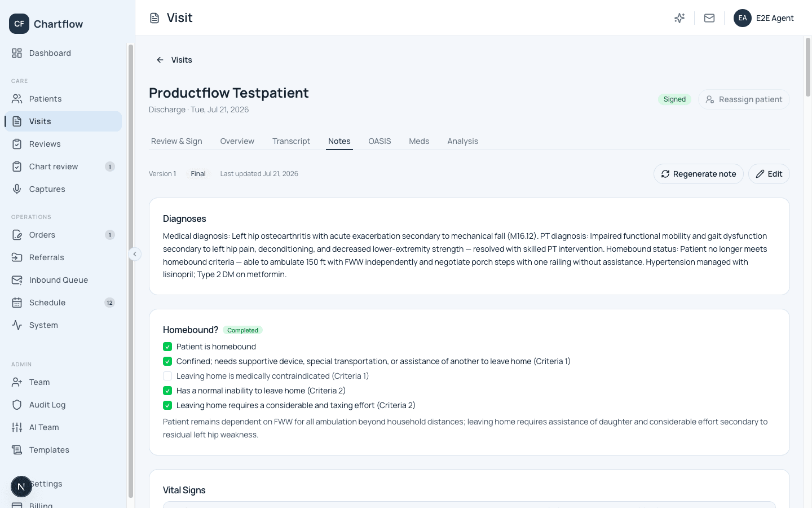The height and width of the screenshot is (508, 812).
Task: Click the EA user avatar
Action: 743,18
